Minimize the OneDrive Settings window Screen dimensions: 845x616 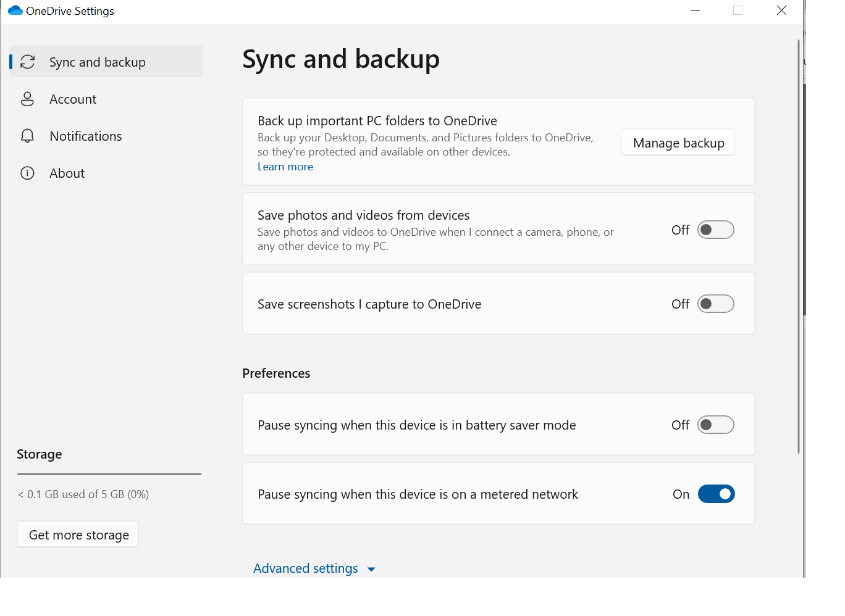click(695, 10)
